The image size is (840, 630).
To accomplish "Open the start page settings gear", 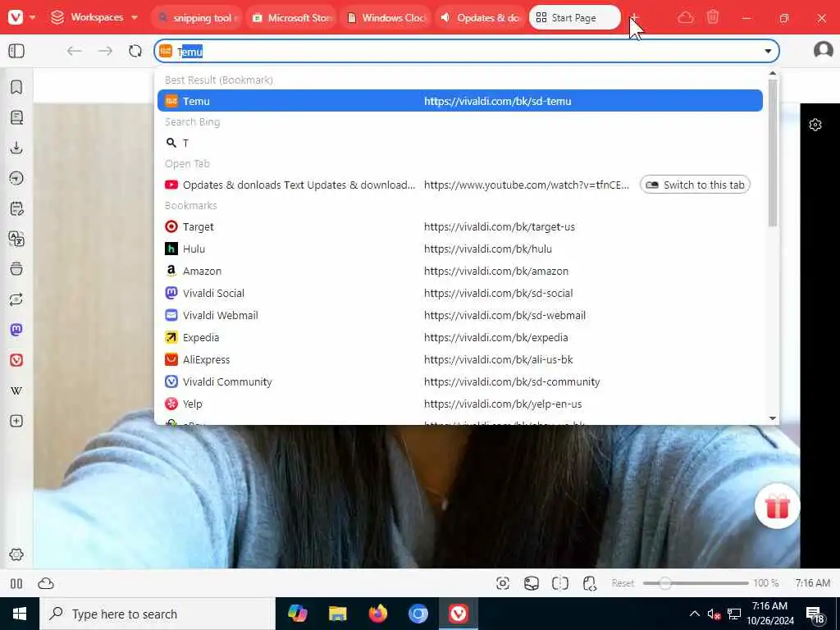I will (815, 125).
